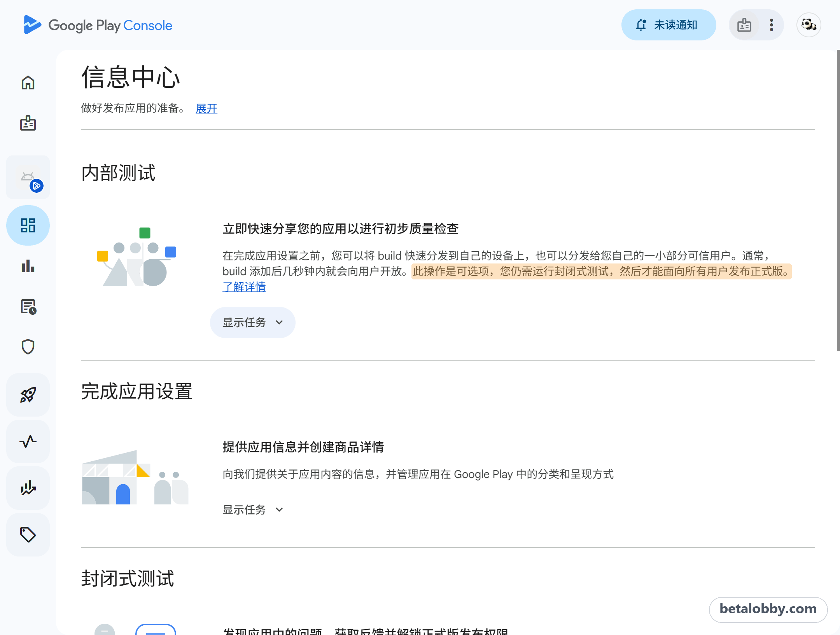Open the vitals pulse-line icon in sidebar
Screen dimensions: 840x635
tap(28, 441)
